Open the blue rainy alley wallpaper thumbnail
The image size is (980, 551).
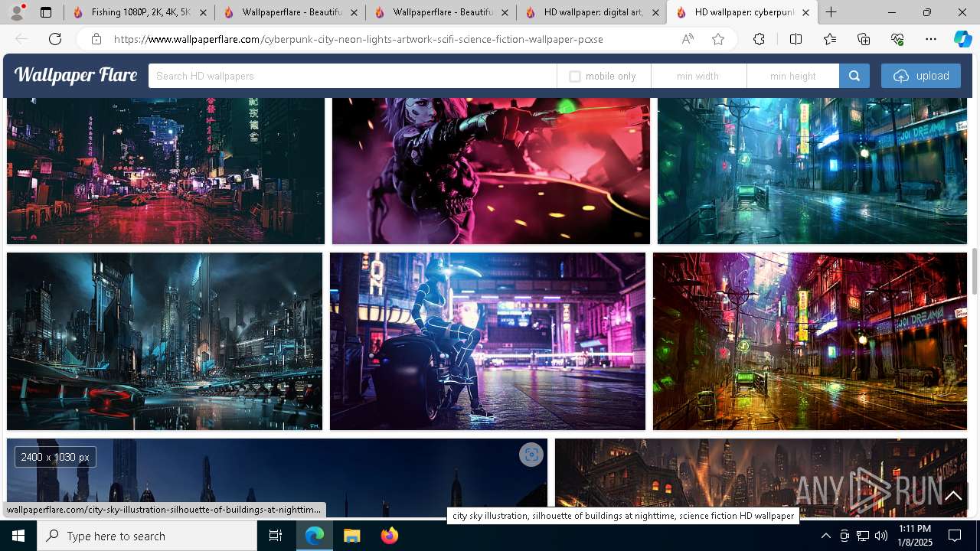click(812, 171)
